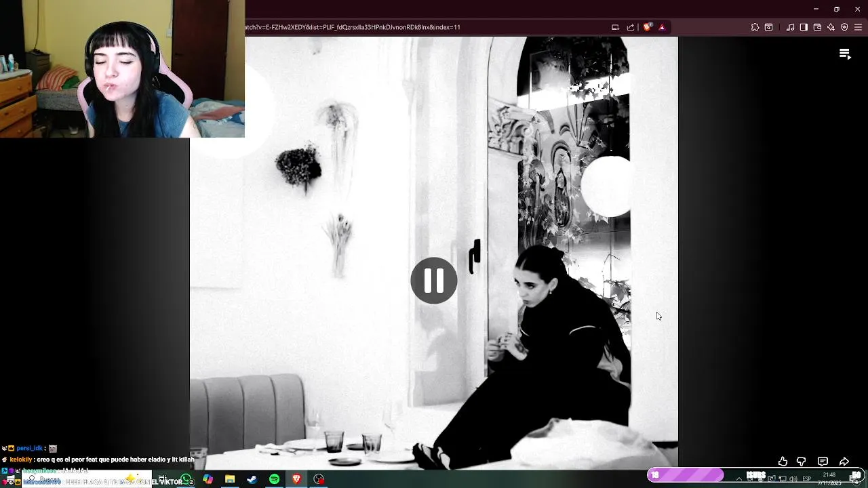Open the comments icon on the video
The image size is (868, 488).
(x=823, y=462)
